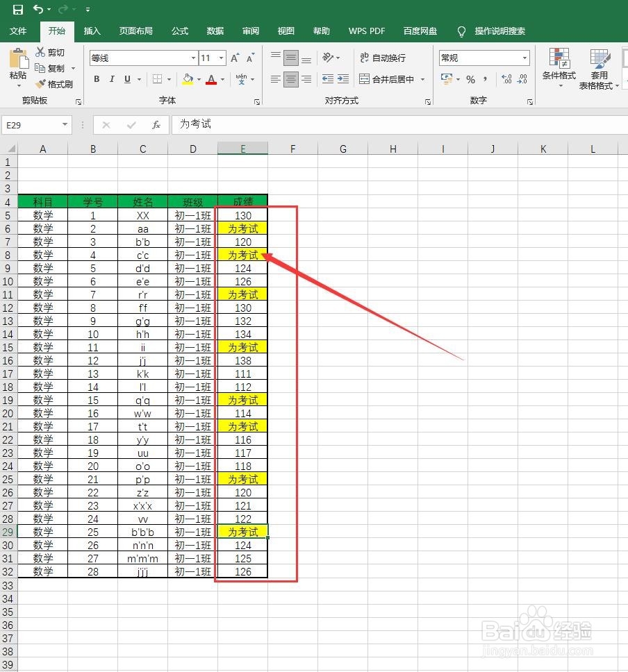The height and width of the screenshot is (672, 628).
Task: Click the percent style icon
Action: coord(470,79)
